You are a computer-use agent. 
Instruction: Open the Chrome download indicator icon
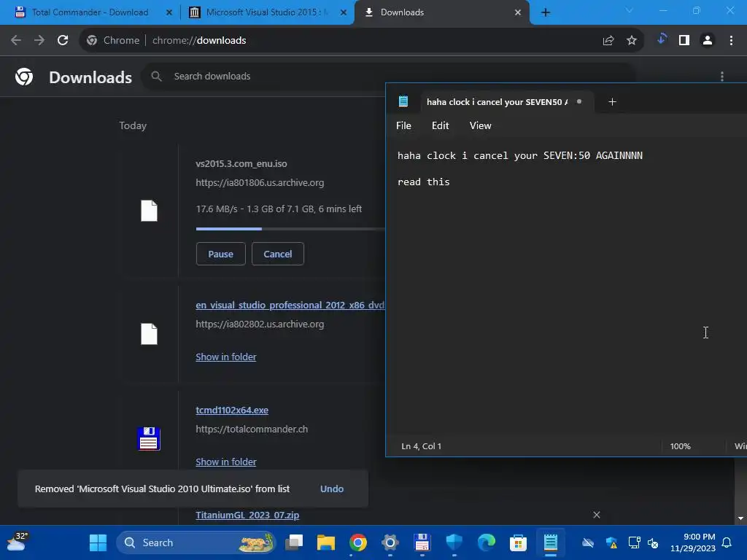point(661,39)
